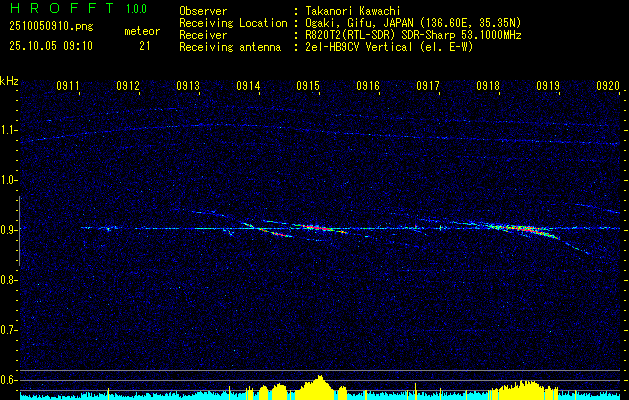Click the 0915 time marker
This screenshot has height=400, width=629.
pos(308,86)
